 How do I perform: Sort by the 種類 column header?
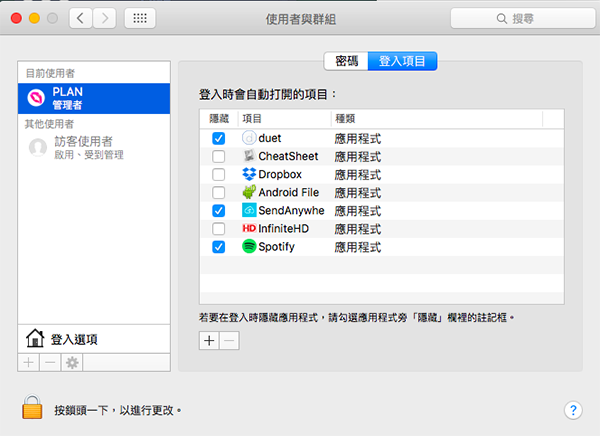[437, 119]
